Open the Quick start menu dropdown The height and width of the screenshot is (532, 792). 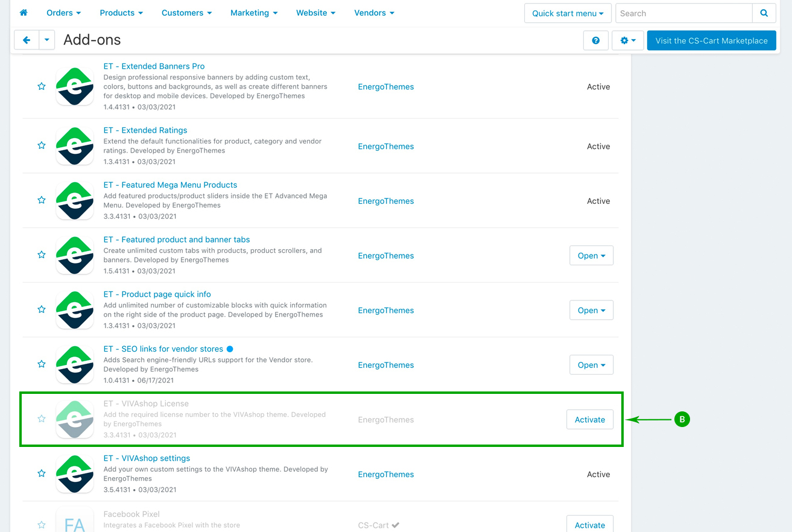click(x=568, y=13)
